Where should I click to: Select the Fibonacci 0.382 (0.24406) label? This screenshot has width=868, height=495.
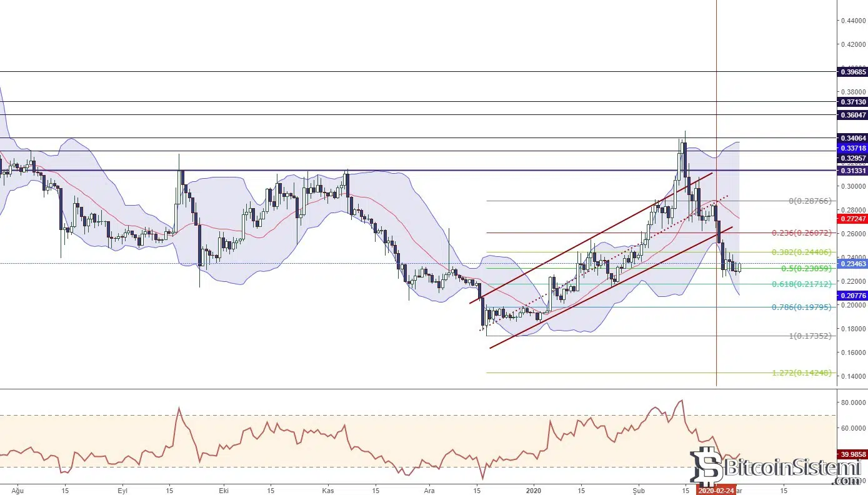click(800, 252)
